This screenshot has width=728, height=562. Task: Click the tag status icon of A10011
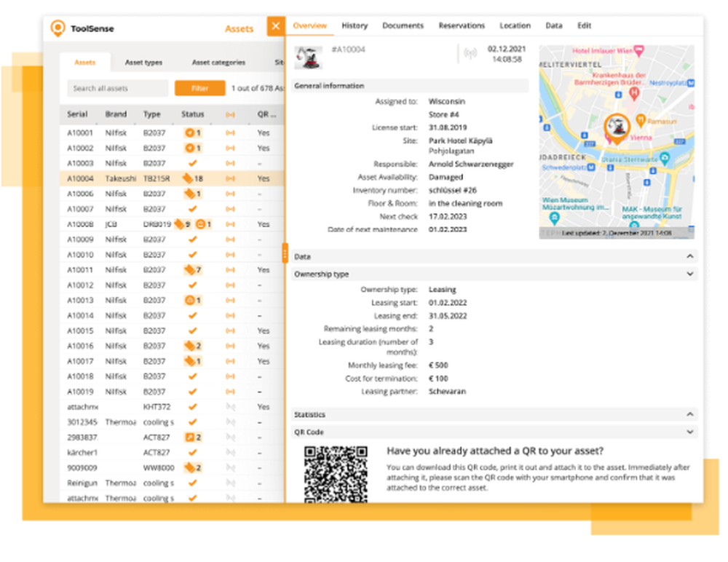click(189, 270)
